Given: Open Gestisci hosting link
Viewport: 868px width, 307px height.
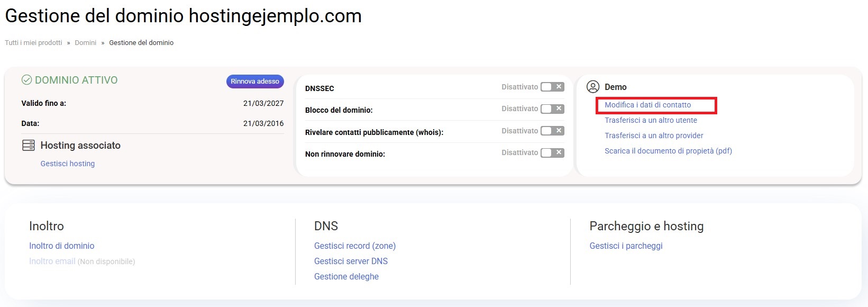Looking at the screenshot, I should 68,164.
